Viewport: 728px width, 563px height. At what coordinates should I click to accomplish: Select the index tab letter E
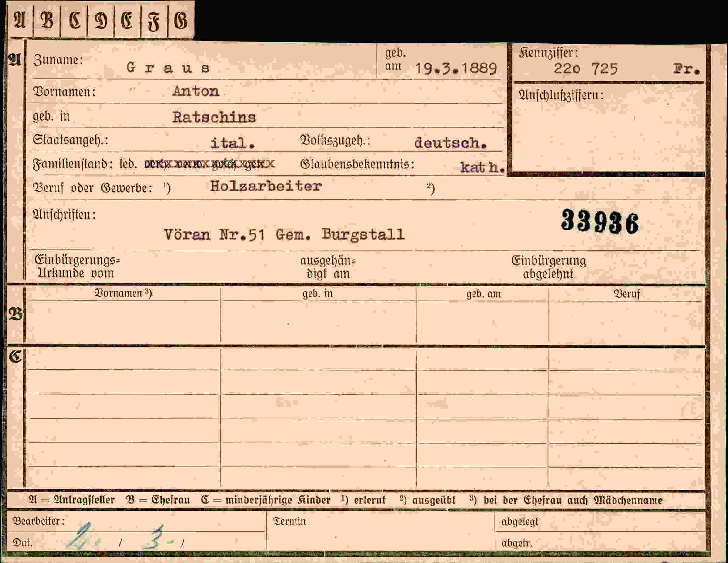(x=127, y=20)
